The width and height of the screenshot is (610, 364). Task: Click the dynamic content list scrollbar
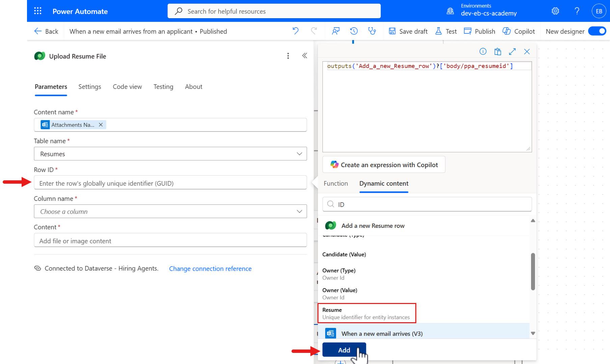pyautogui.click(x=533, y=271)
